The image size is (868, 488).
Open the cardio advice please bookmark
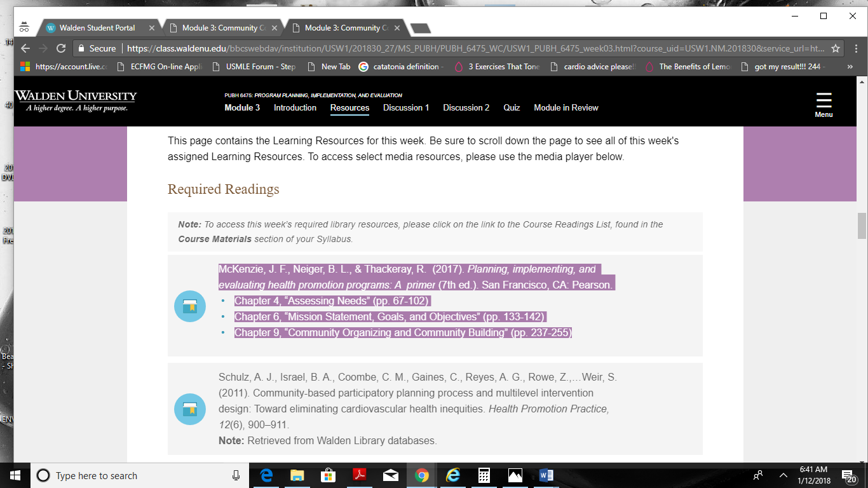click(x=592, y=66)
